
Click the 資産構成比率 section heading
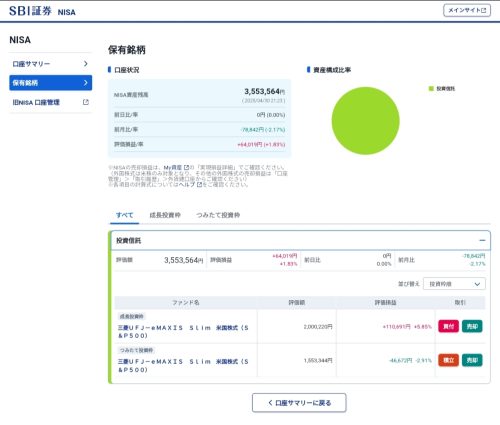pyautogui.click(x=332, y=70)
